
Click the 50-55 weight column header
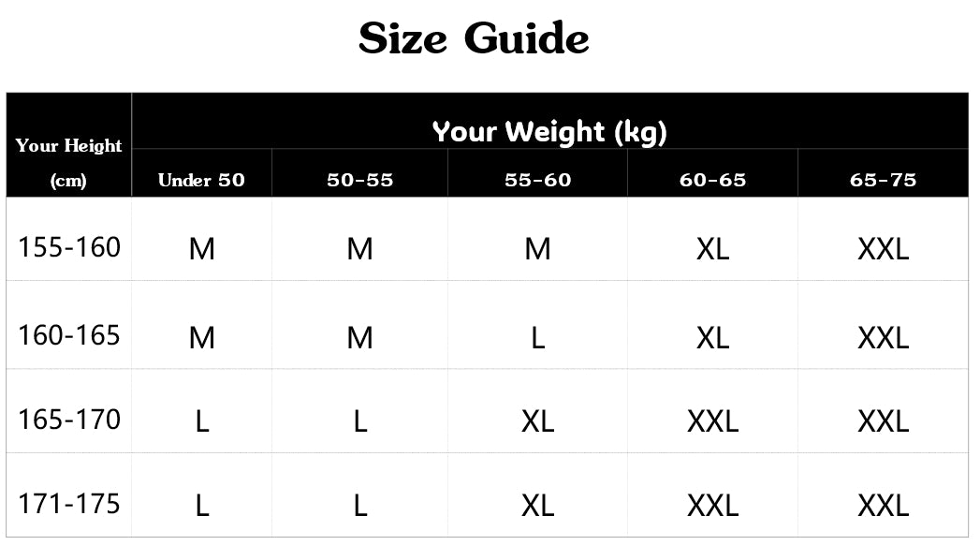pyautogui.click(x=359, y=180)
